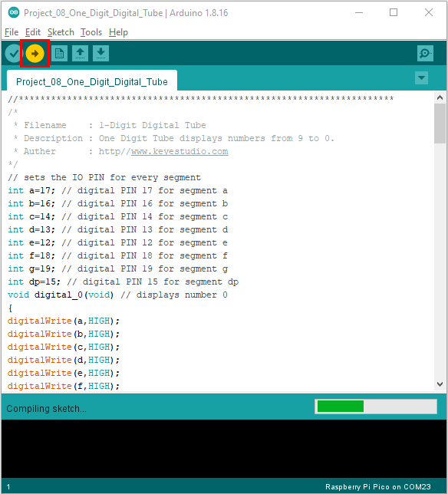
Task: Click 'Raspberry Pi Pico on COM23' status text
Action: [377, 487]
